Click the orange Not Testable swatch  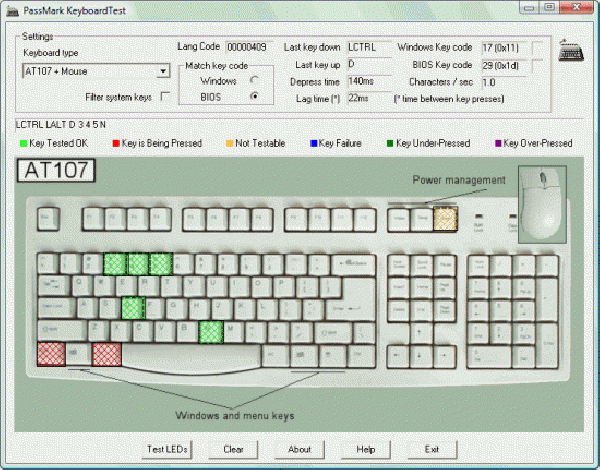(230, 144)
